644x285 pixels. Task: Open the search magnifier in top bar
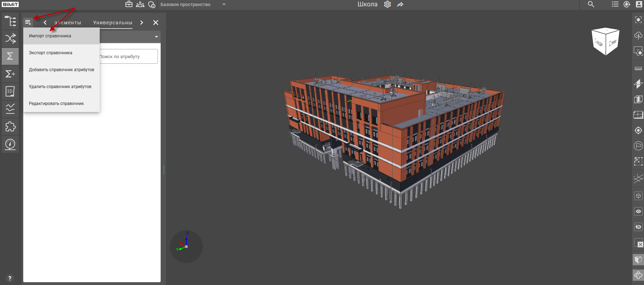[591, 4]
